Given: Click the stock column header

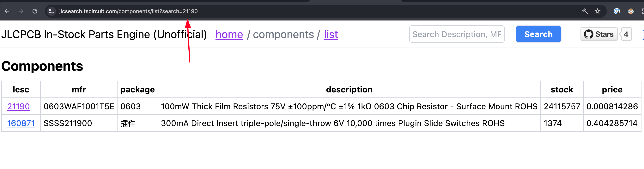Looking at the screenshot, I should pos(562,90).
